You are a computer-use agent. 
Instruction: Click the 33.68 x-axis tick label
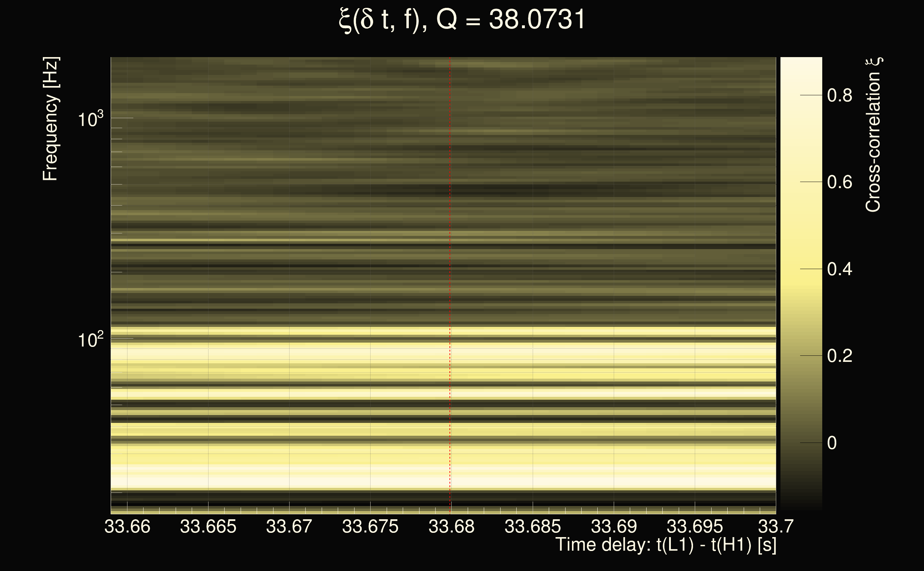[451, 526]
